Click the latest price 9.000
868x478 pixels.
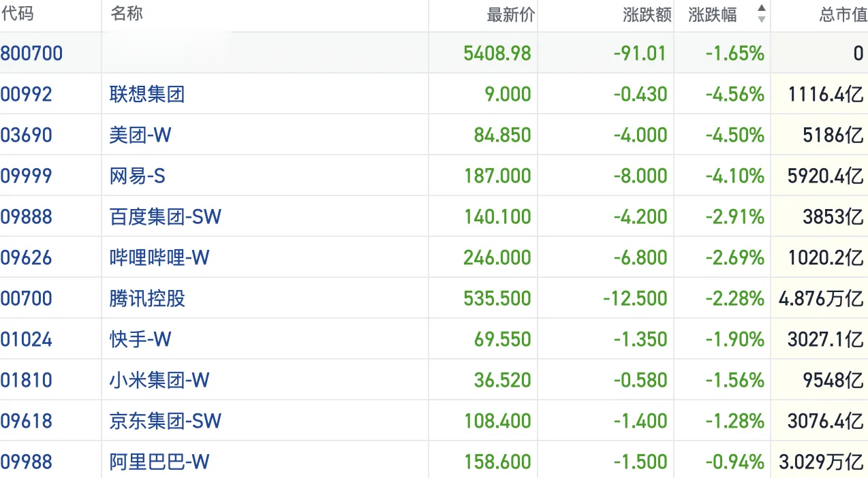pyautogui.click(x=508, y=94)
